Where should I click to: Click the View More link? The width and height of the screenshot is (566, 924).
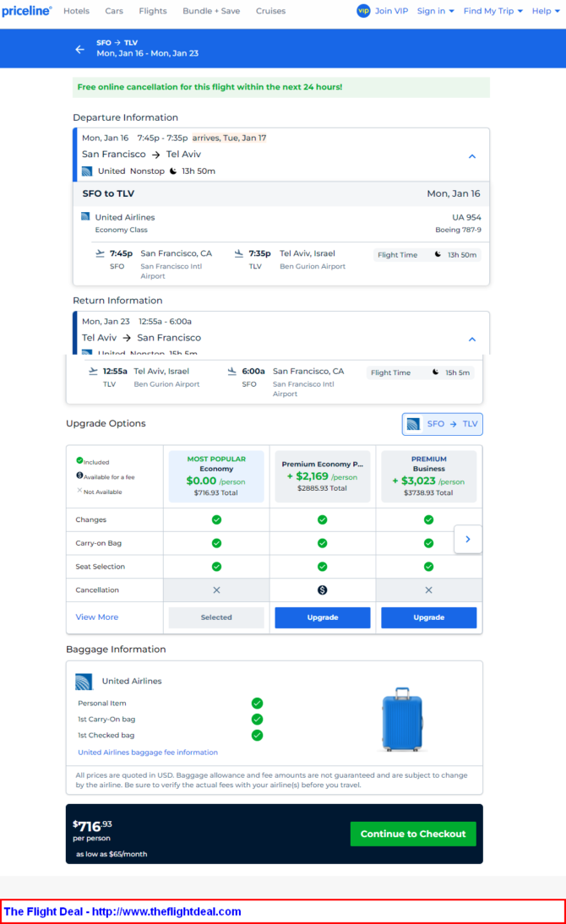tap(96, 617)
